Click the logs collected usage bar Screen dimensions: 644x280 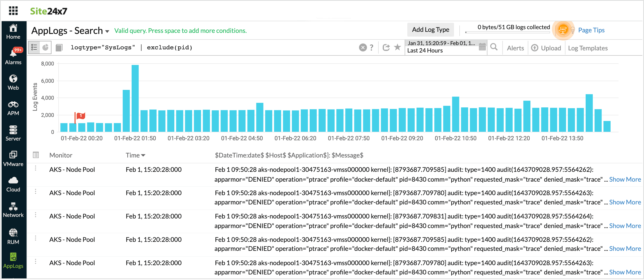point(507,32)
